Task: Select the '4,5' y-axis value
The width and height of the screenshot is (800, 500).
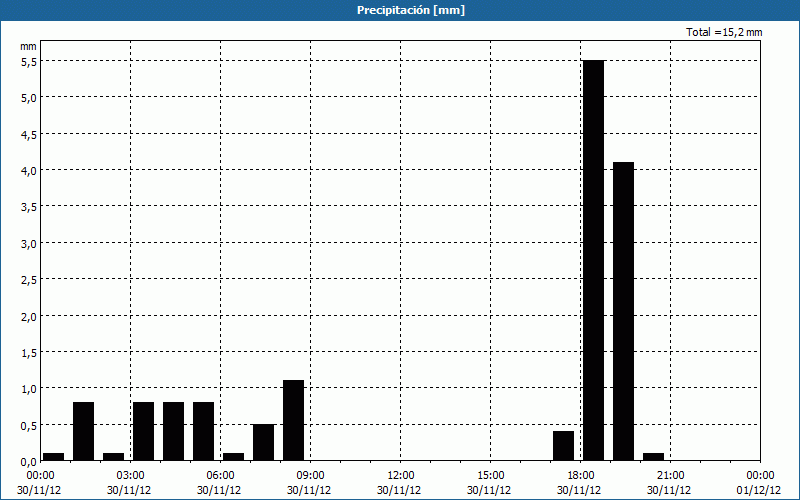Action: coord(29,134)
